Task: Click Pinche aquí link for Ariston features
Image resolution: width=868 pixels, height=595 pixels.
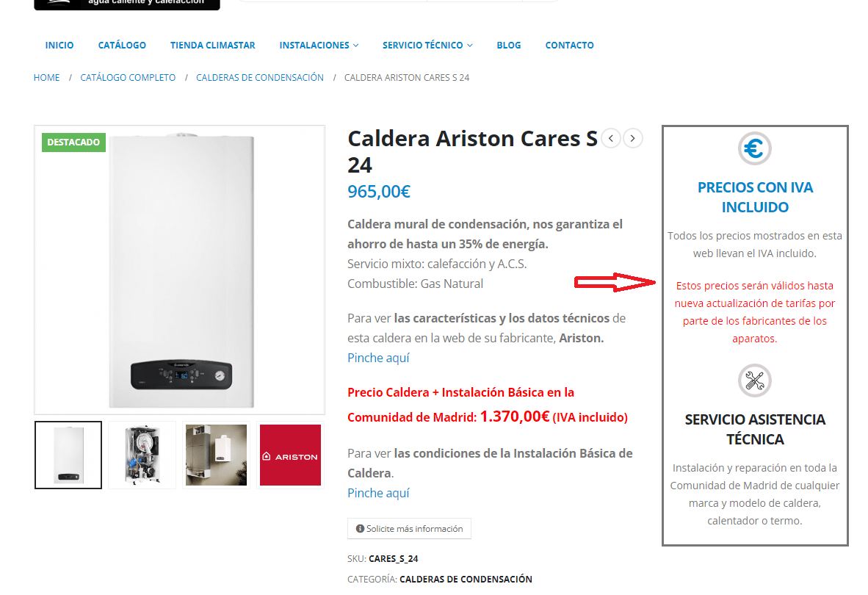Action: [378, 358]
